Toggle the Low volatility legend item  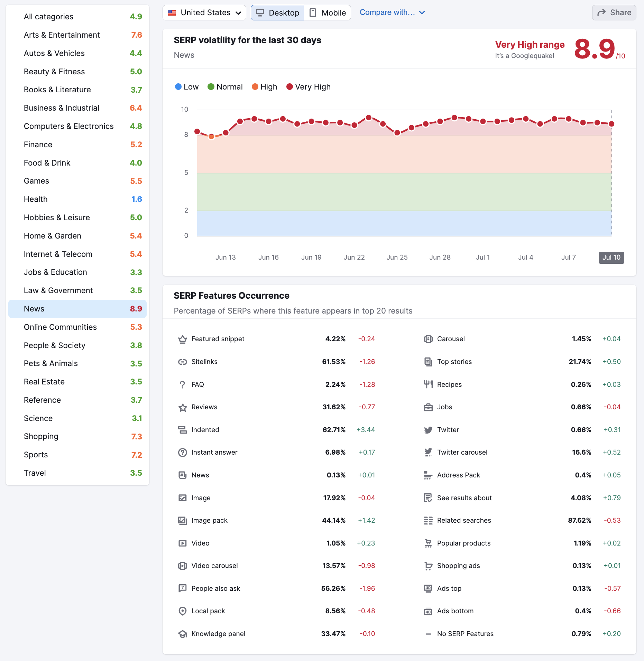(187, 87)
